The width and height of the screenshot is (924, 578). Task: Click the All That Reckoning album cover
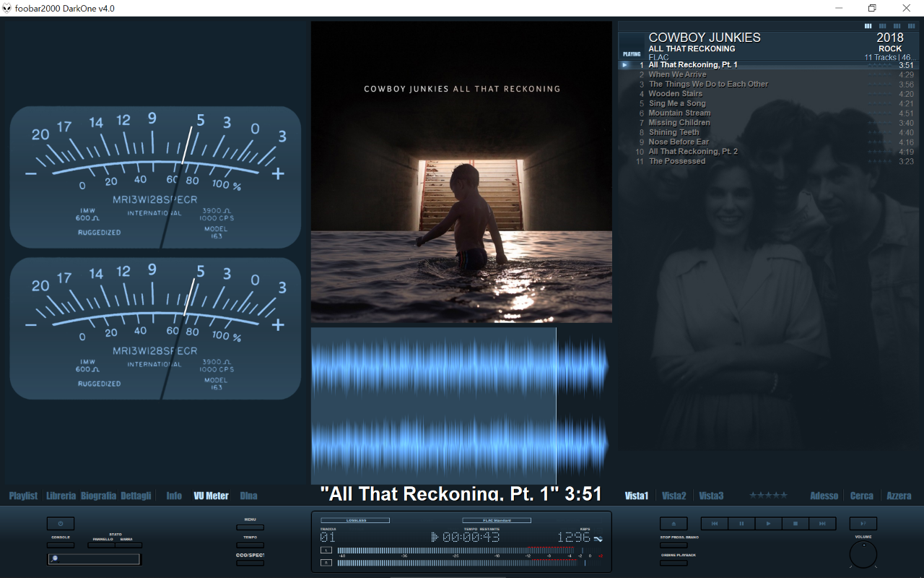[x=461, y=172]
